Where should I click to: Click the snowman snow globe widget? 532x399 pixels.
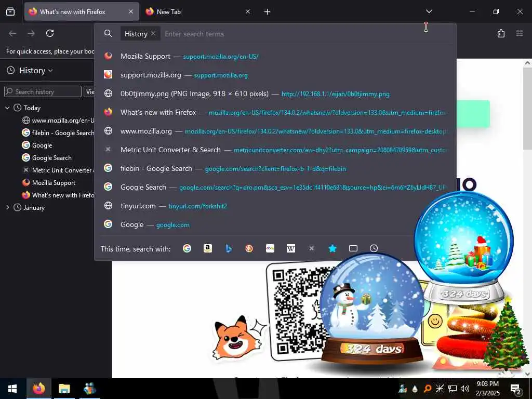point(372,308)
